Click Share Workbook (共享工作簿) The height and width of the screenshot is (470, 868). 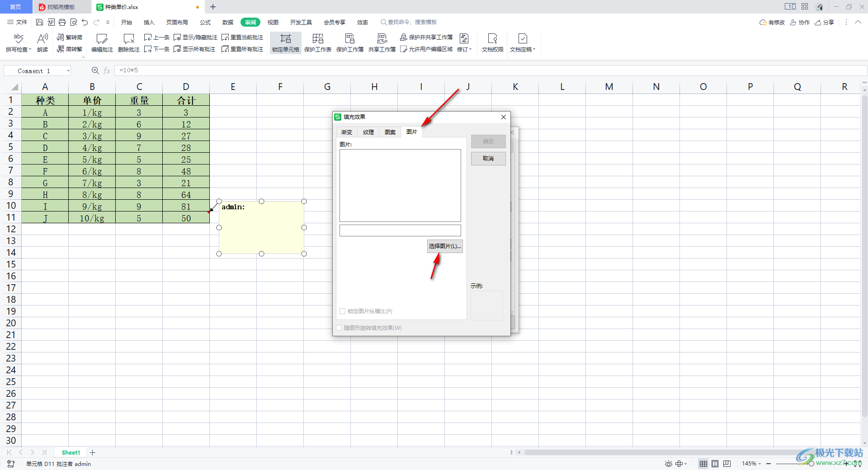click(382, 43)
